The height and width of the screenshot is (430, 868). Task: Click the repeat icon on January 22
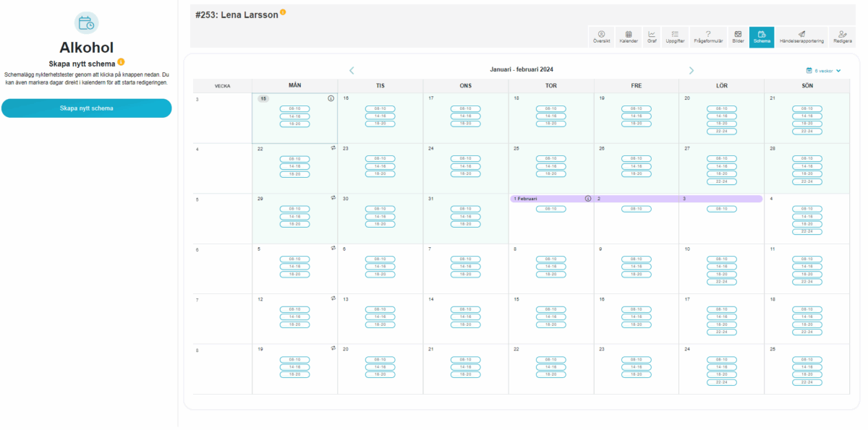tap(333, 147)
